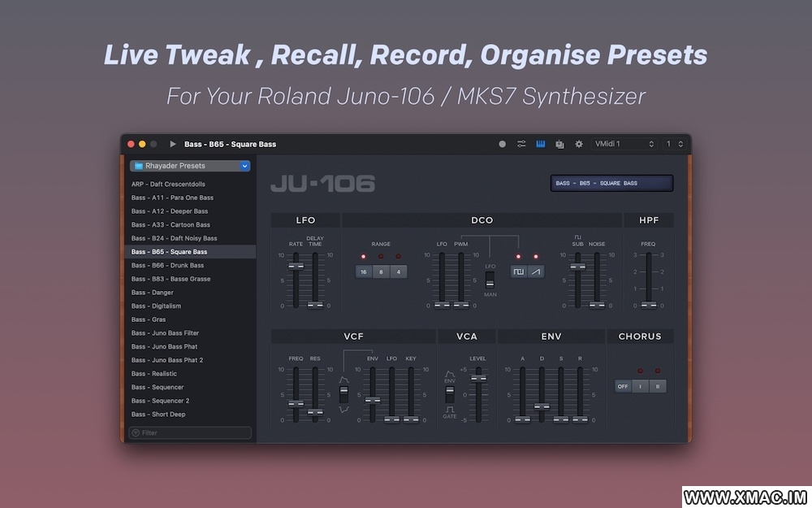Click the device copy icon in the toolbar

(x=559, y=144)
